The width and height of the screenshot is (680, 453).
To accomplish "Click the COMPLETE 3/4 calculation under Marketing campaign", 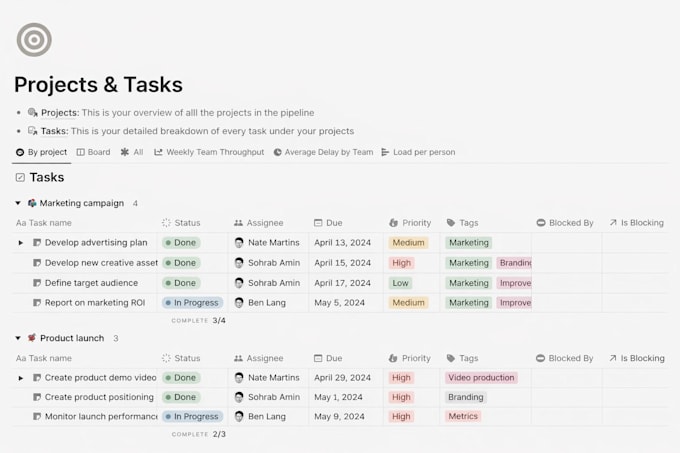I will pyautogui.click(x=199, y=320).
